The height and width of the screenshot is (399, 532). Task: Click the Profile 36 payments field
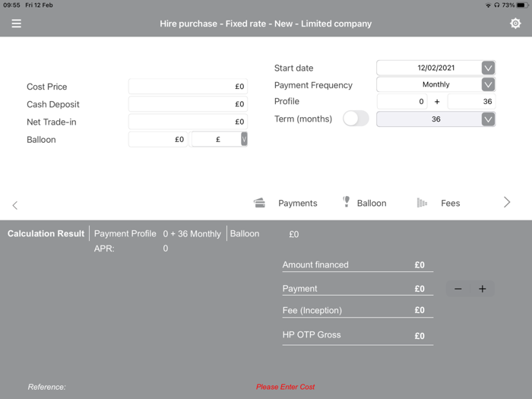(x=472, y=101)
